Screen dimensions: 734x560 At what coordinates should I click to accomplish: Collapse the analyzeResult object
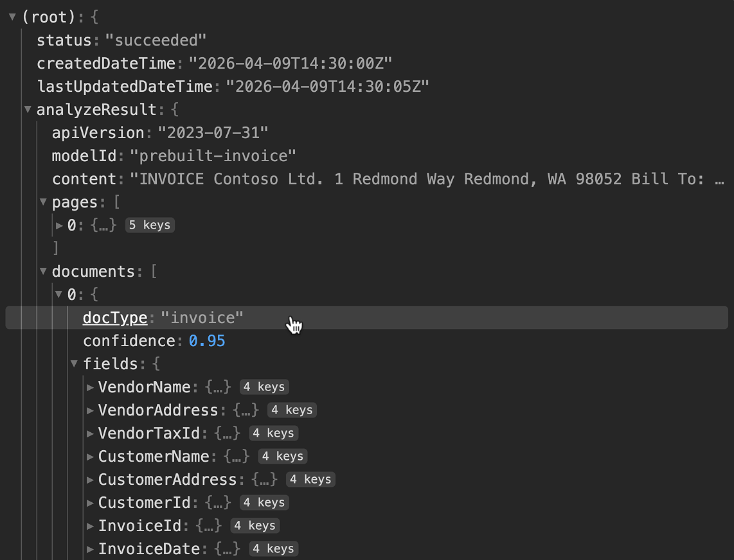[28, 110]
